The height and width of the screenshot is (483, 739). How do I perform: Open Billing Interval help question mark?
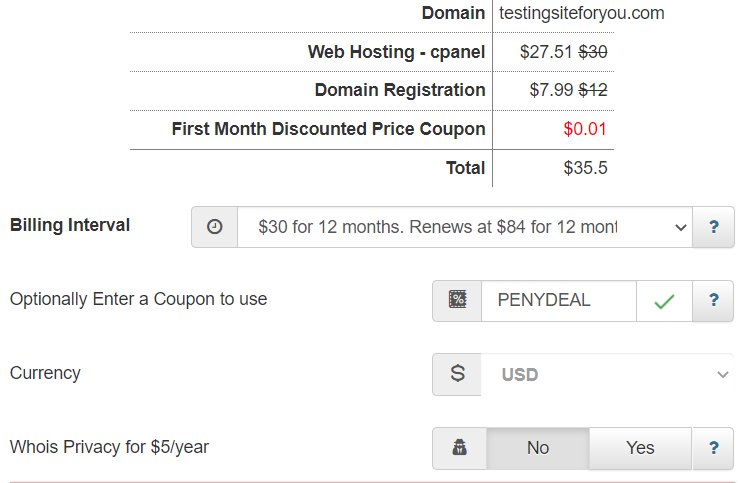[714, 227]
